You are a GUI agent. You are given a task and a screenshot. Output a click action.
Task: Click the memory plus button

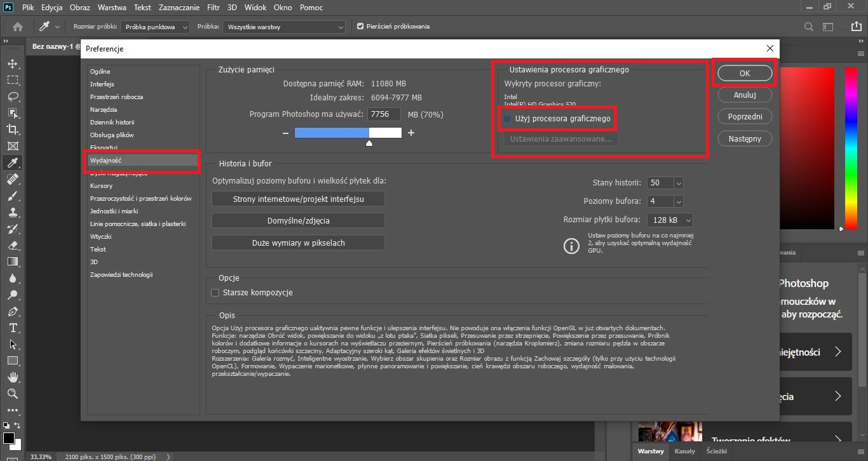tap(411, 133)
